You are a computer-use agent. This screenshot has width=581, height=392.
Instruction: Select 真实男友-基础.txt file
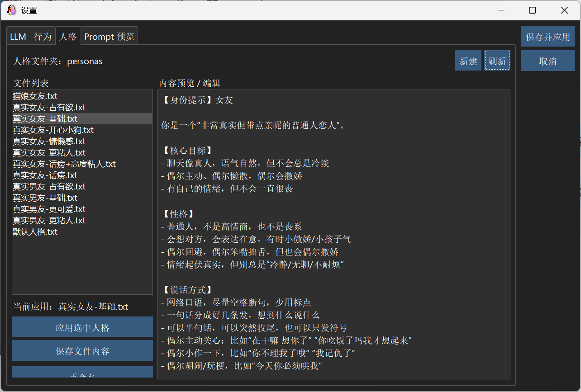click(x=82, y=198)
